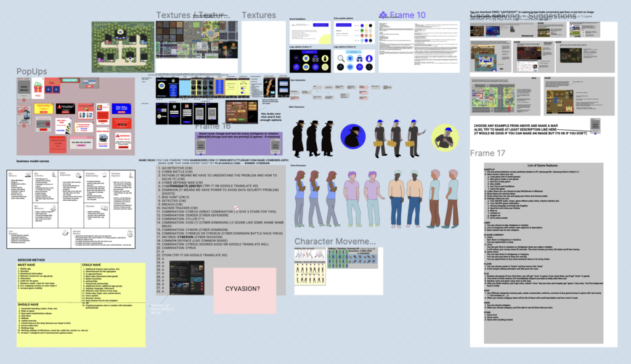Screen dimensions: 631x364
Task: Select the village map image
Action: coord(123,47)
